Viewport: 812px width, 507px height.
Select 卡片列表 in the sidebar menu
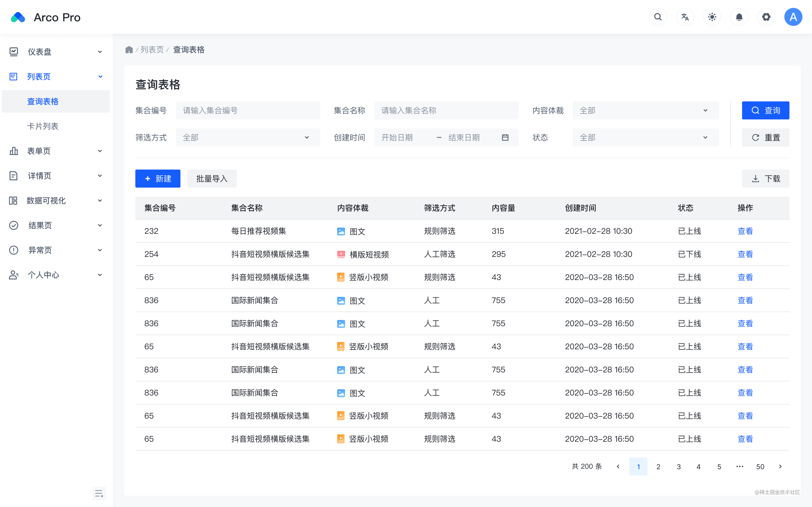coord(43,126)
